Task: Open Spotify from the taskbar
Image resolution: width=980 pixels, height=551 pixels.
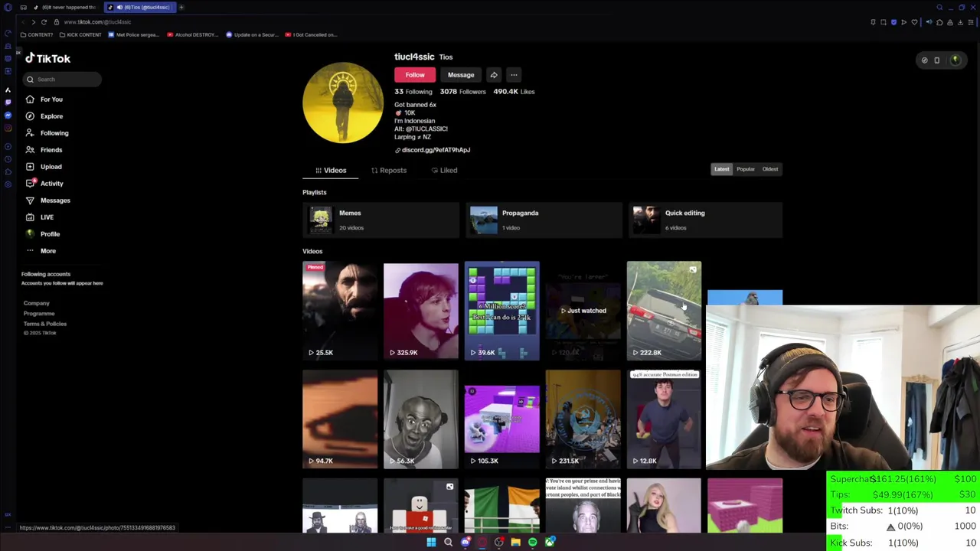Action: click(532, 543)
